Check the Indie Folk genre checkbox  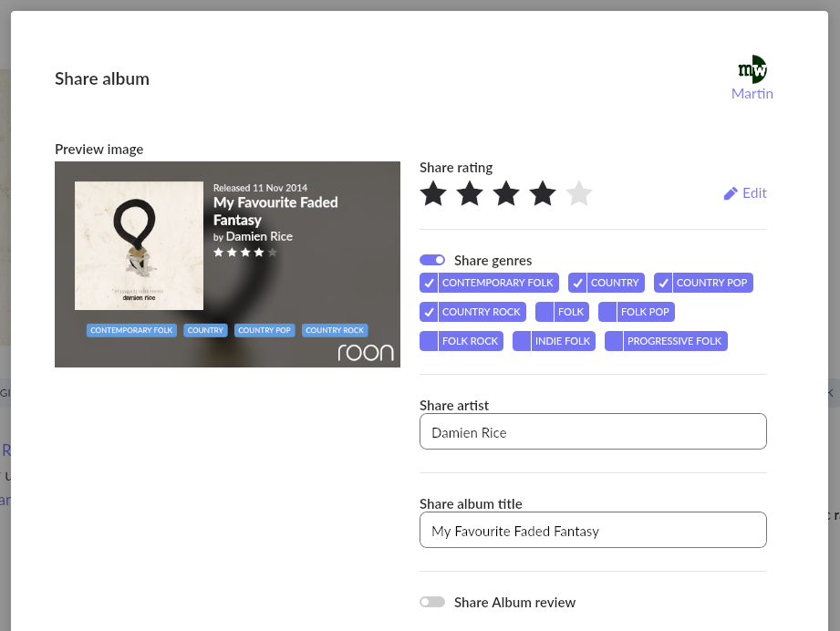tap(522, 341)
